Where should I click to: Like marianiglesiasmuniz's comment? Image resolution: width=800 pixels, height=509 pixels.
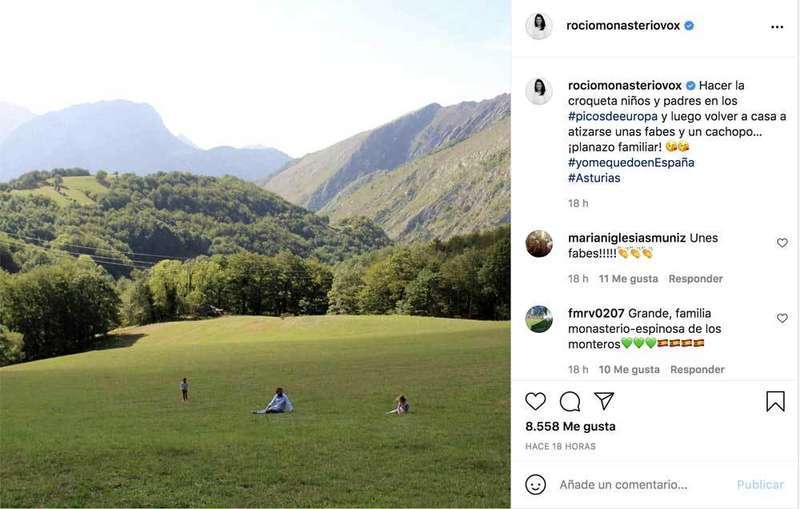click(782, 243)
